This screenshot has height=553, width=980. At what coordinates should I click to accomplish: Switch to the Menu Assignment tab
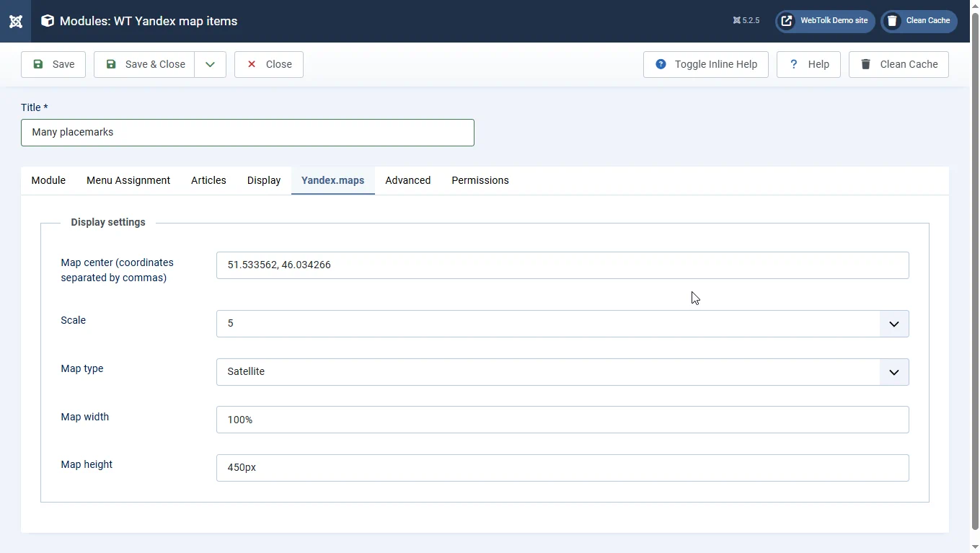[x=128, y=180]
